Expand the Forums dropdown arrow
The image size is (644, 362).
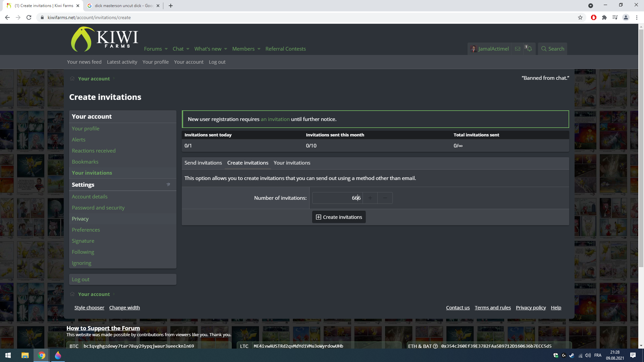166,49
